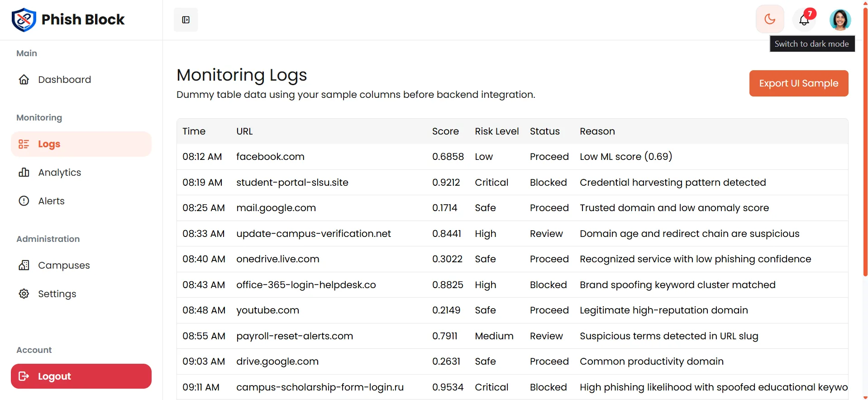Screen dimensions: 868x400
Task: Click the Settings gear icon
Action: click(24, 294)
